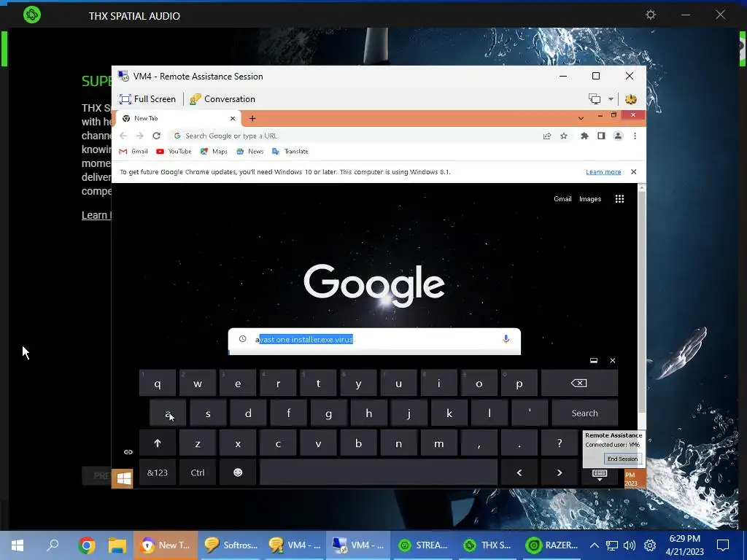The height and width of the screenshot is (560, 747).
Task: Tap &123 symbols key
Action: [x=158, y=472]
